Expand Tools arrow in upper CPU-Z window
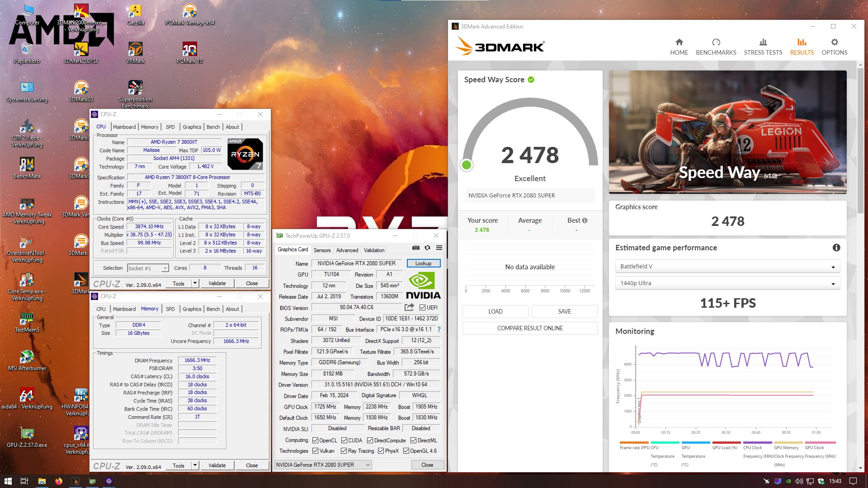The width and height of the screenshot is (868, 488). [x=195, y=283]
